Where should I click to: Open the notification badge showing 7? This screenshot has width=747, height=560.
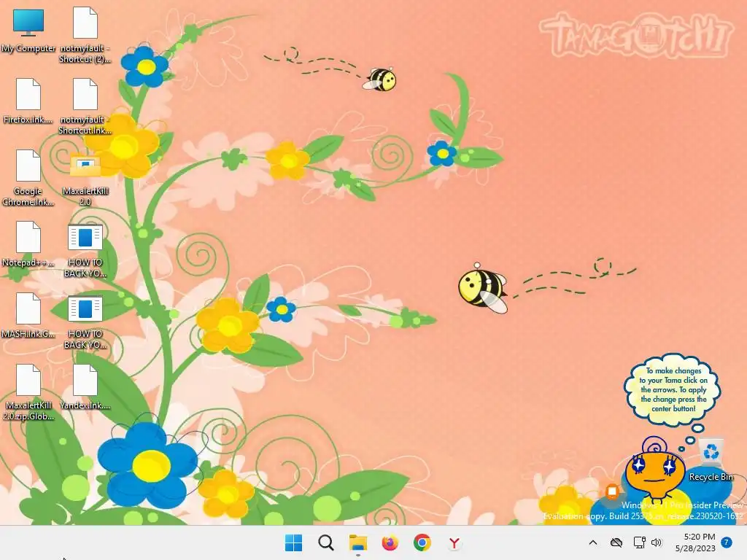[727, 542]
